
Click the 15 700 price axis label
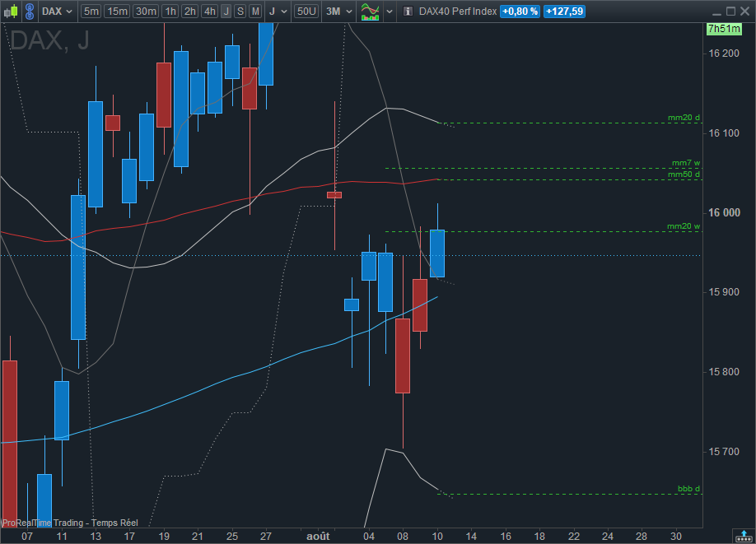724,452
